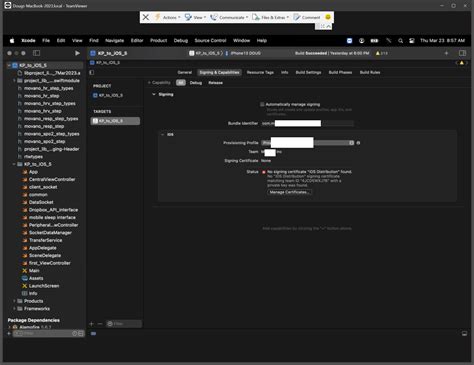
Task: Open the General tab
Action: coord(185,72)
